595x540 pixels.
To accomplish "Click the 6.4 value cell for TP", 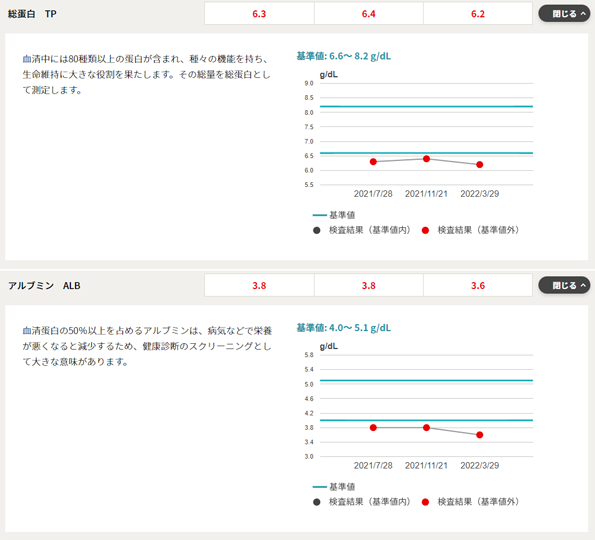I will pyautogui.click(x=368, y=14).
